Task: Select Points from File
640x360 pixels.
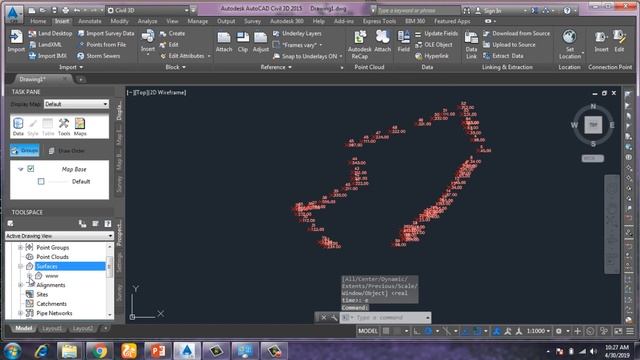Action: coord(102,44)
